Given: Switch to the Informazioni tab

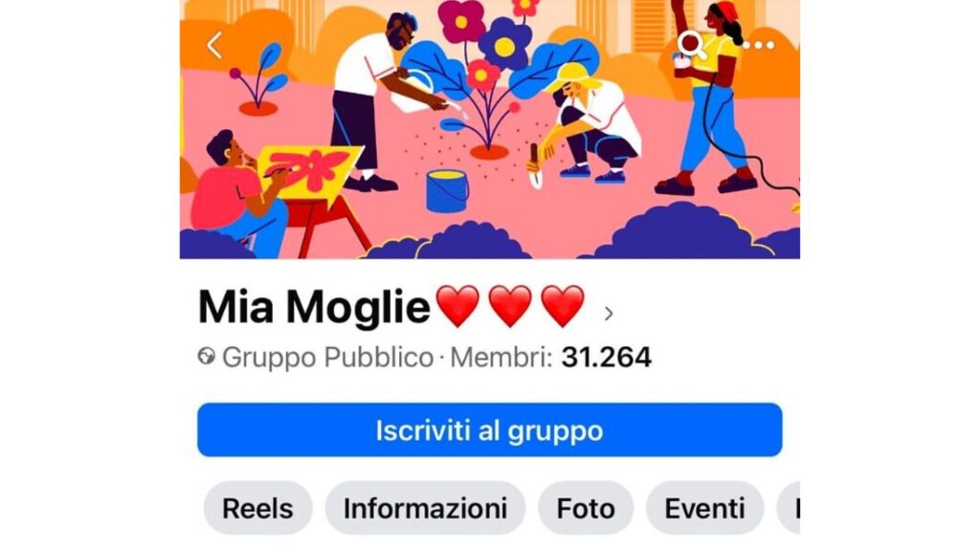Looking at the screenshot, I should click(x=425, y=509).
